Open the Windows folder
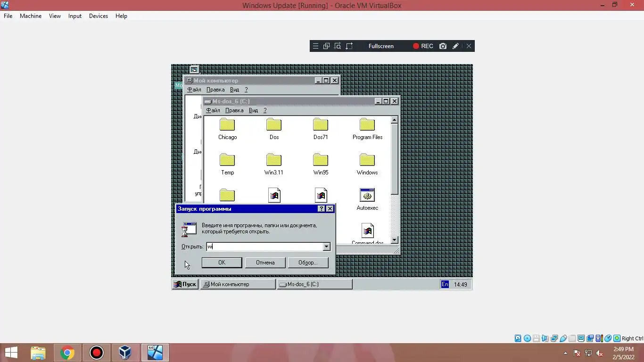The width and height of the screenshot is (644, 362). pos(367,165)
